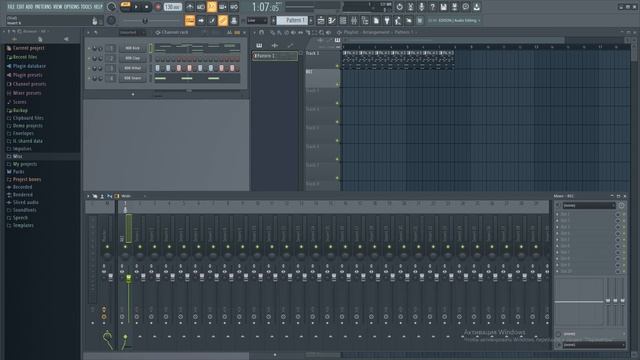Toggle the overdub/blend recording icon
Screen dimensions: 640x360
[223, 7]
